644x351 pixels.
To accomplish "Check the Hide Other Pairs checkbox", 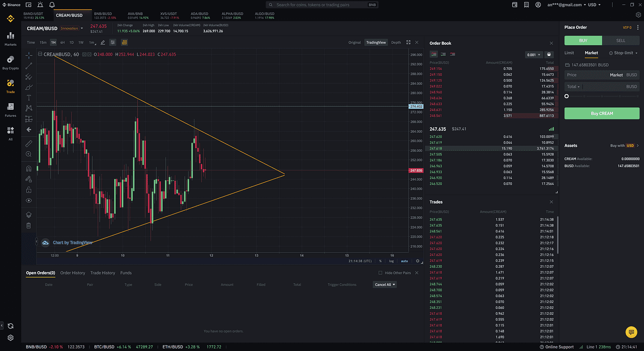I will (x=381, y=273).
